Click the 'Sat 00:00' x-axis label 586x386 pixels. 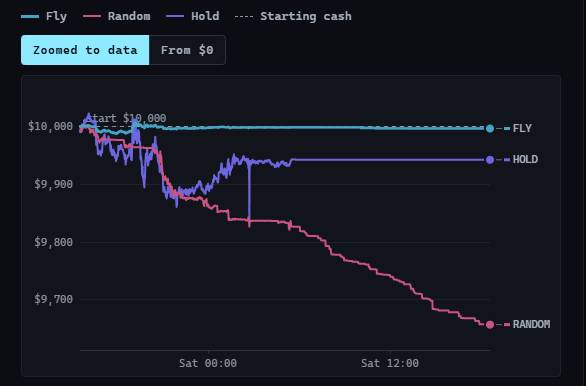208,363
